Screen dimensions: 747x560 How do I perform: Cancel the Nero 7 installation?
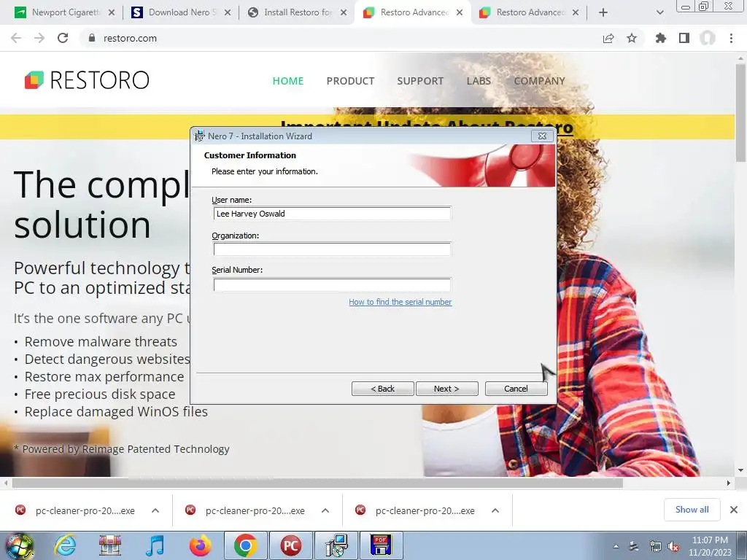click(x=516, y=389)
